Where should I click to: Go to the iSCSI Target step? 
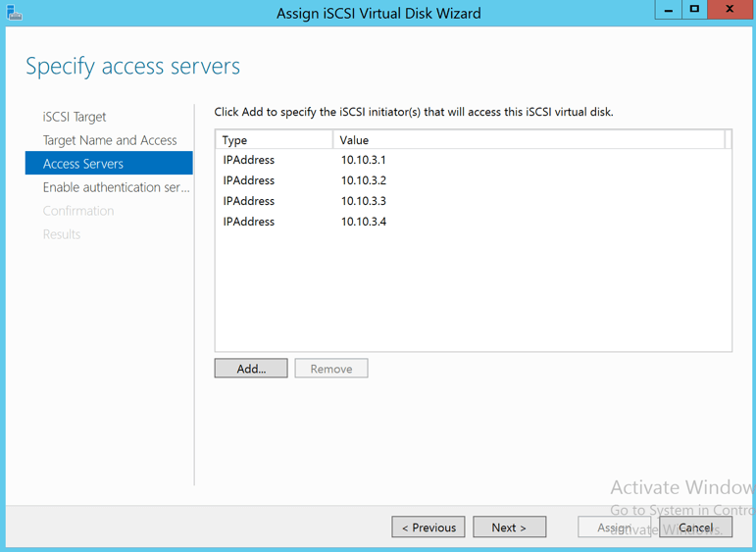click(75, 117)
